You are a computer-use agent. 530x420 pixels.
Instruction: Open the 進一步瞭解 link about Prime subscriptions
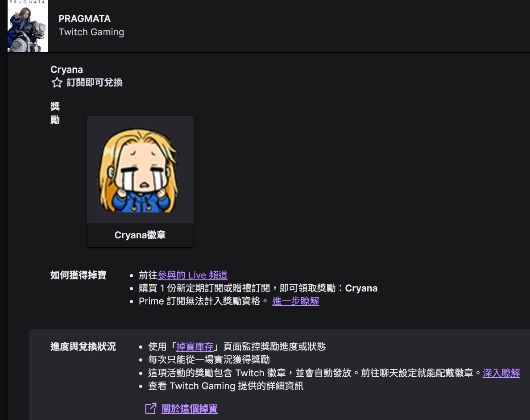295,301
